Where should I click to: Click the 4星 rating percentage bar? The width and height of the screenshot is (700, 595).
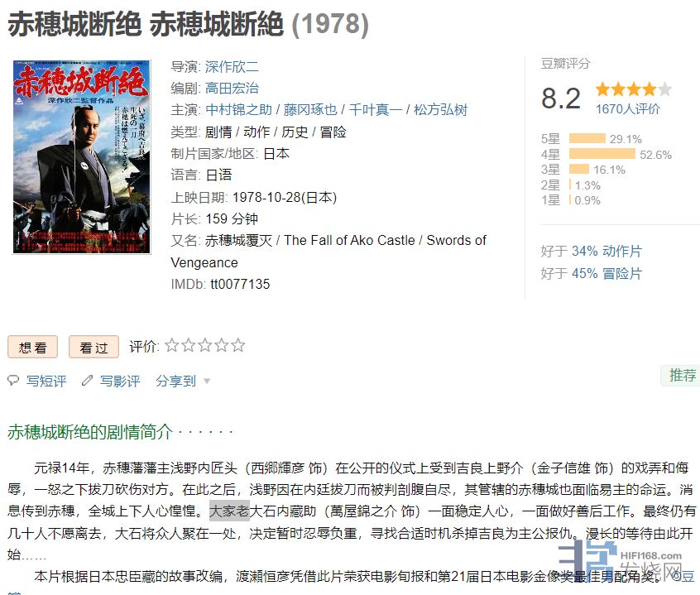coord(602,154)
